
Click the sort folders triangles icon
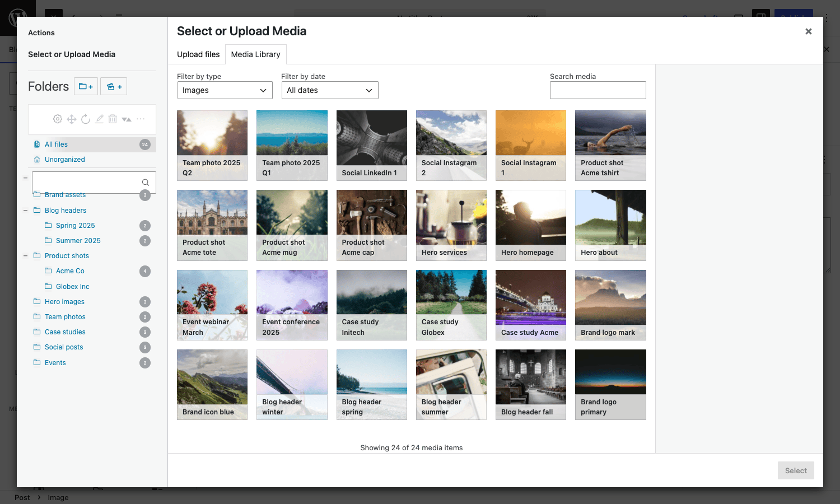[x=127, y=119]
